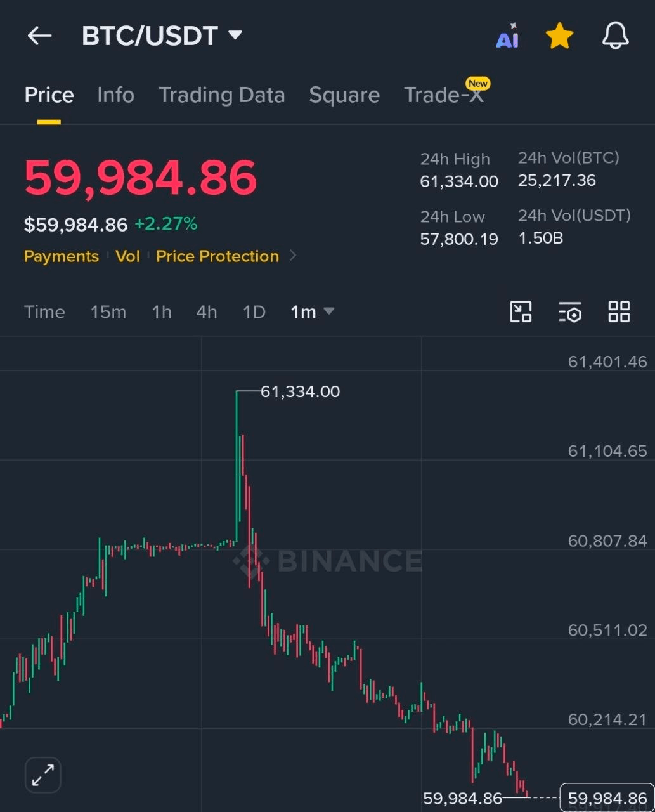Open chart drawing tools icon
The height and width of the screenshot is (812, 655).
point(521,311)
